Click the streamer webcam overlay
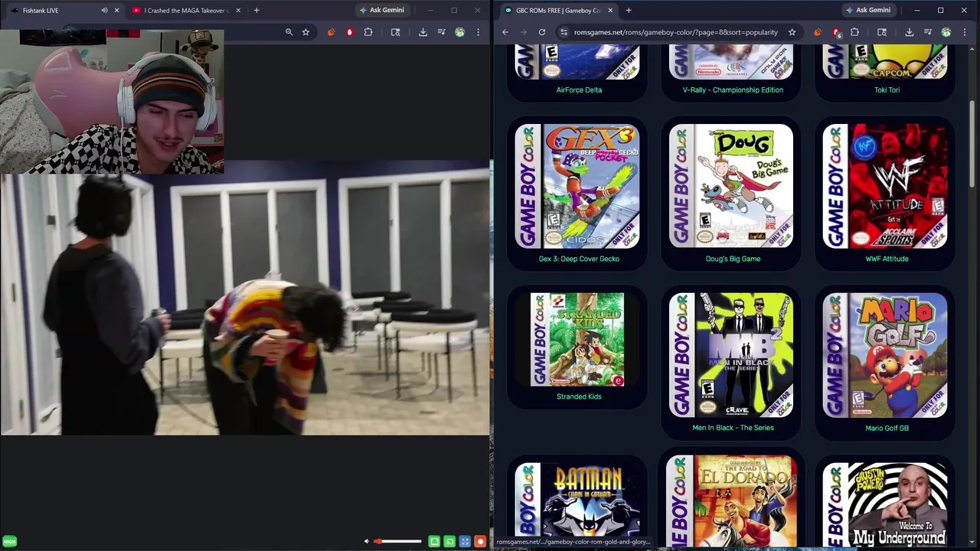 (112, 102)
